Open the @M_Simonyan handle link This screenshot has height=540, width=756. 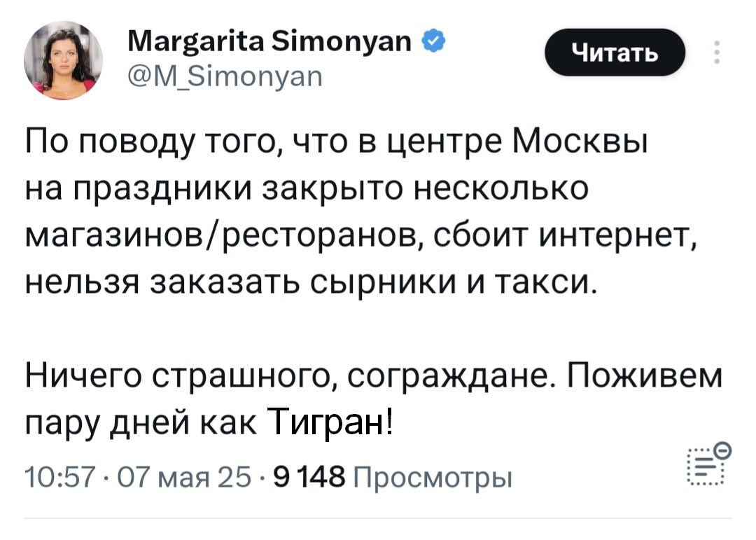[x=225, y=76]
